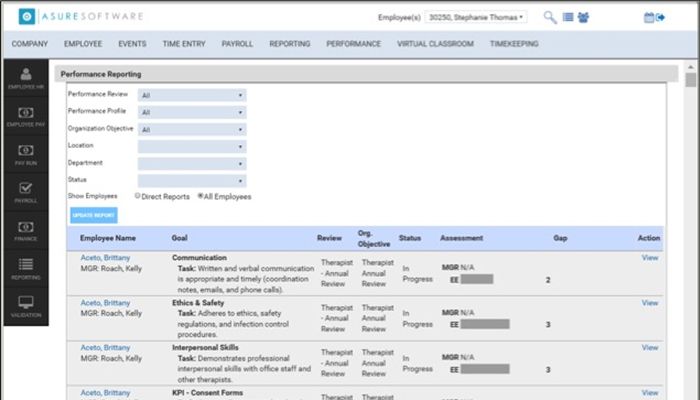Click the Gap column header
The height and width of the screenshot is (400, 700).
pyautogui.click(x=560, y=238)
